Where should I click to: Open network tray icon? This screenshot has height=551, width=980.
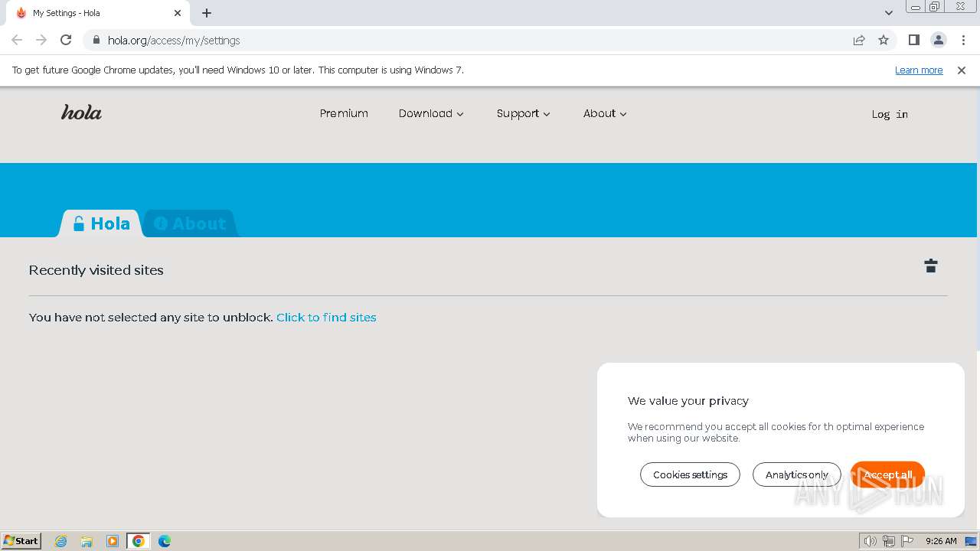(889, 541)
